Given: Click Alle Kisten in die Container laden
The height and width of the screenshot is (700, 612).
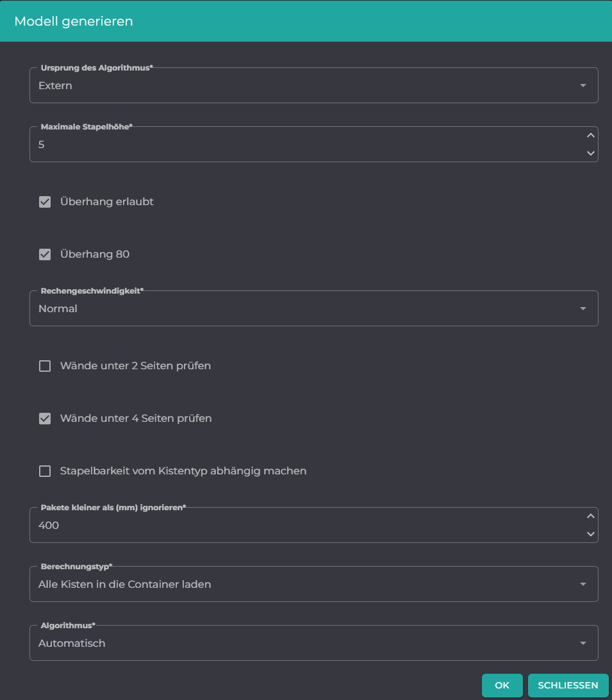Looking at the screenshot, I should tap(124, 584).
